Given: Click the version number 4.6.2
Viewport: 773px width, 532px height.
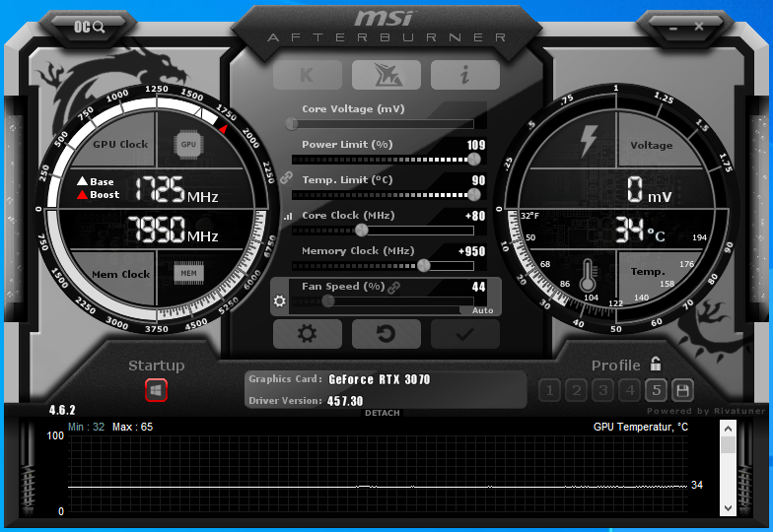Looking at the screenshot, I should tap(62, 410).
